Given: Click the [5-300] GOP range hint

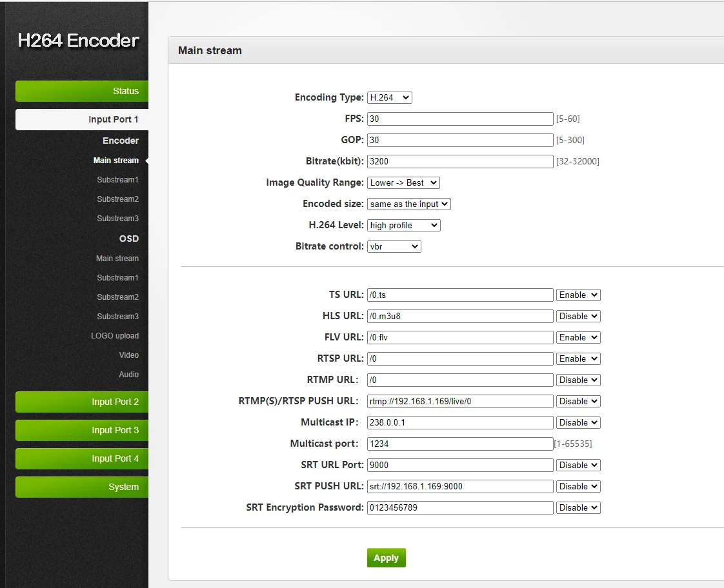Looking at the screenshot, I should click(570, 140).
